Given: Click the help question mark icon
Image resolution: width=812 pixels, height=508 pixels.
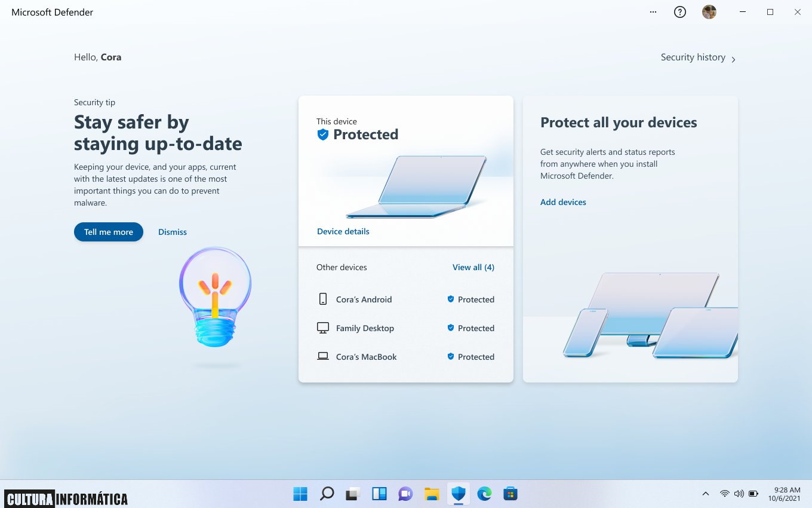Looking at the screenshot, I should point(680,12).
